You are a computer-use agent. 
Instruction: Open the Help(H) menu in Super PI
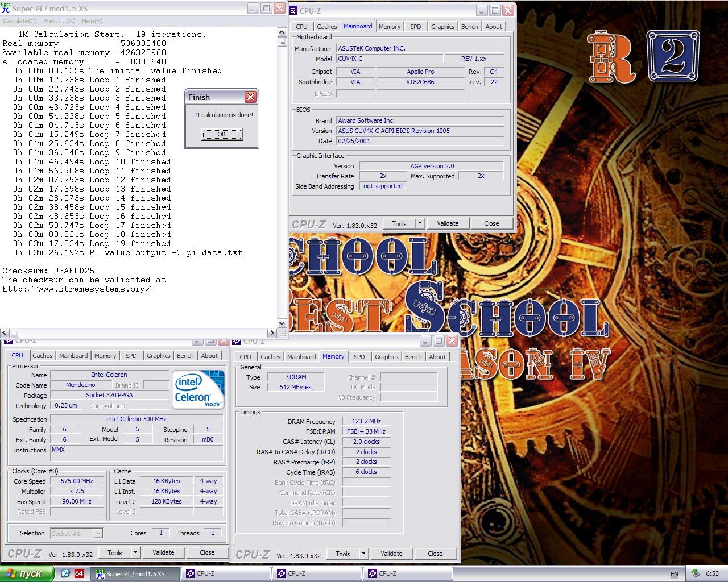92,21
